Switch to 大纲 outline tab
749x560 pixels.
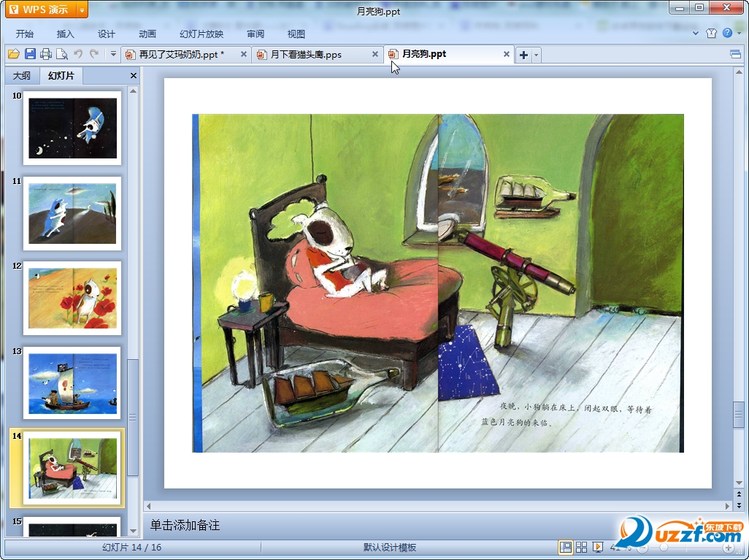point(21,75)
